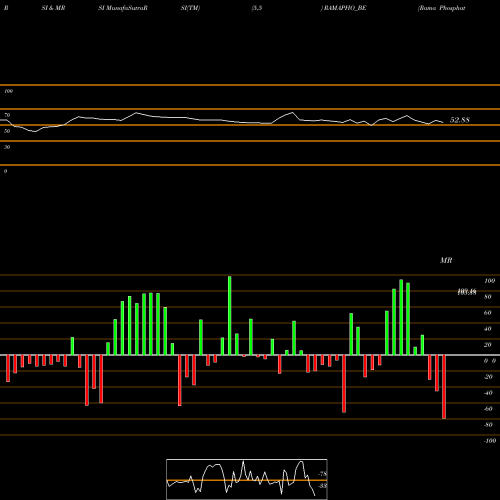Click the 'Rama Phosphat' company name text
The width and height of the screenshot is (500, 500).
(x=442, y=8)
